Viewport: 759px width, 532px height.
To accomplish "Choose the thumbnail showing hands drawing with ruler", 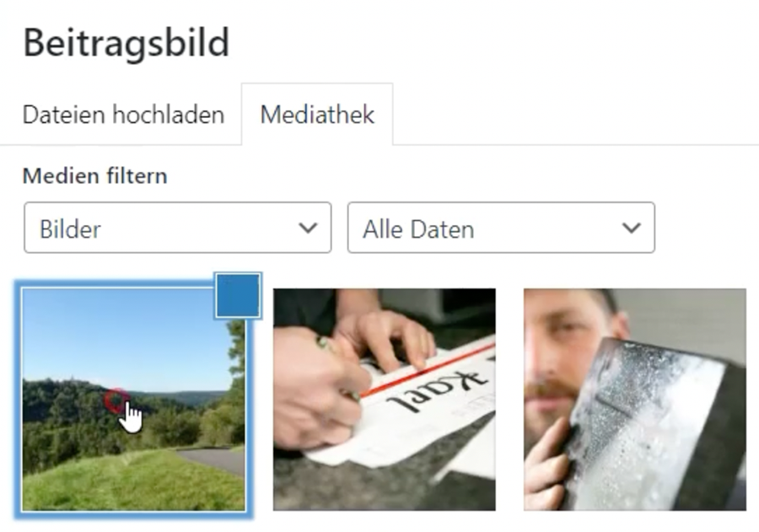I will click(x=385, y=400).
